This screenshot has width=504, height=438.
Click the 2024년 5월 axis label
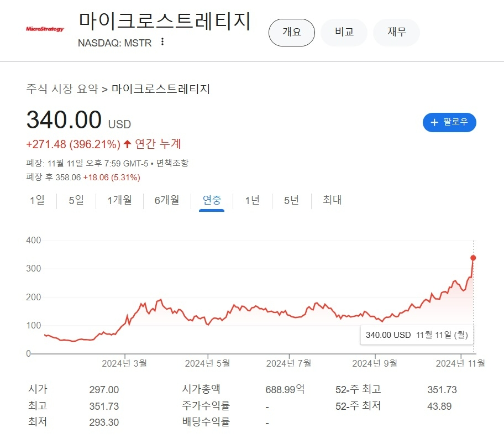click(x=207, y=364)
